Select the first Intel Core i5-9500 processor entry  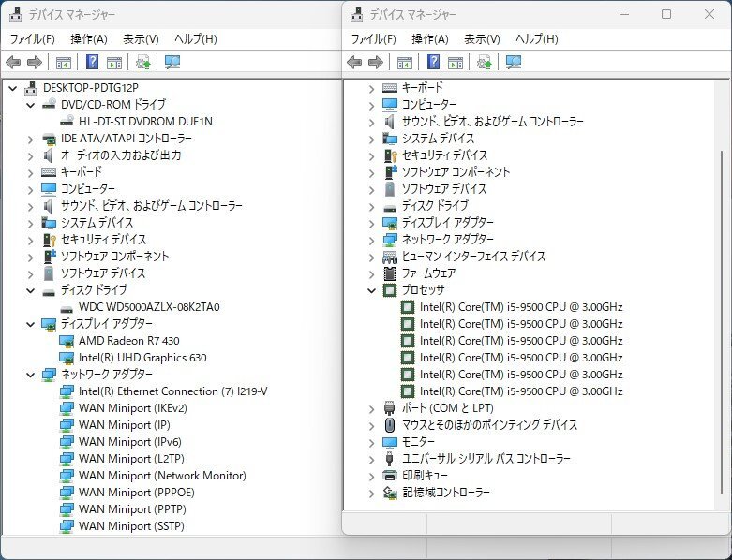pos(520,307)
